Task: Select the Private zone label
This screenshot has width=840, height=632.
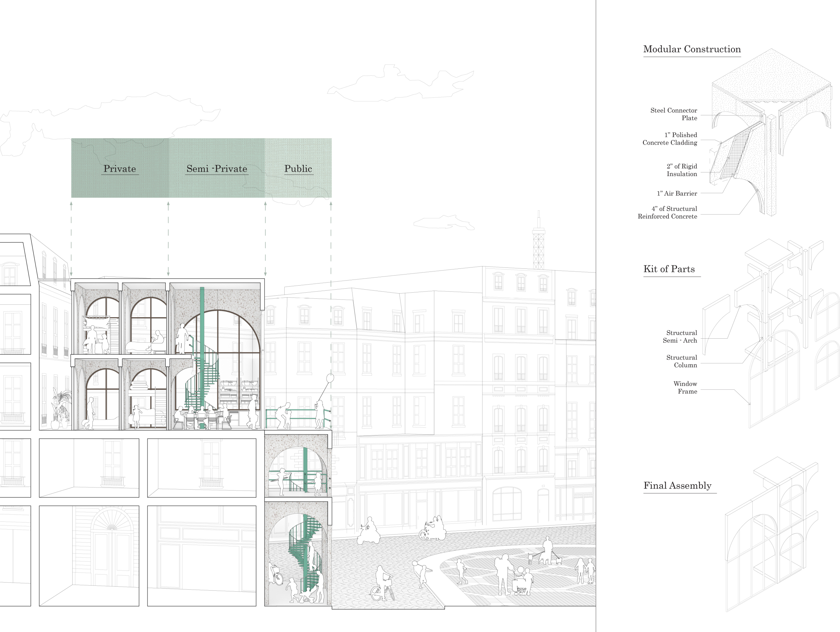Action: tap(120, 169)
